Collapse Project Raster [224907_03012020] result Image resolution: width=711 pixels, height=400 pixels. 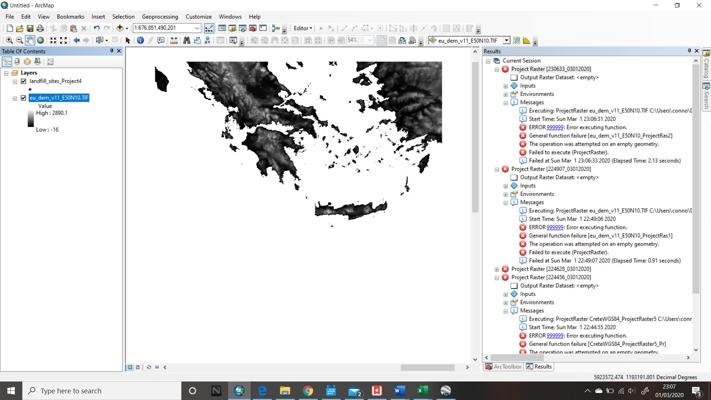click(497, 169)
